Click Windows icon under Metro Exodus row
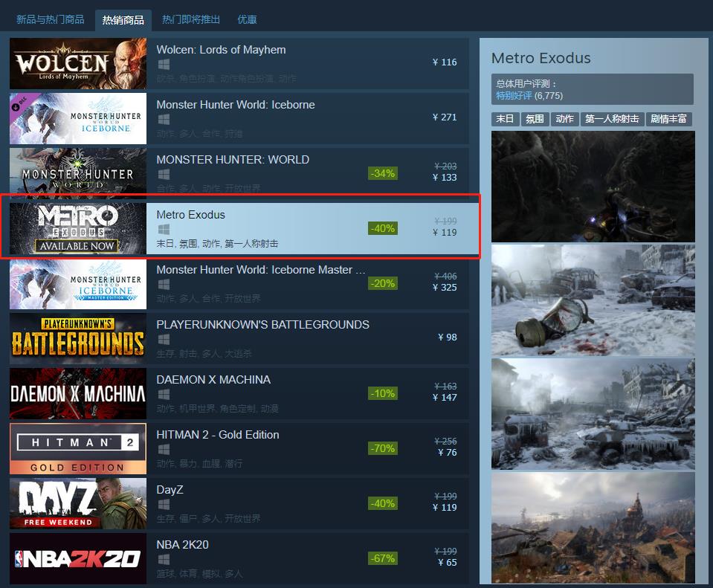713x588 pixels. (x=164, y=229)
